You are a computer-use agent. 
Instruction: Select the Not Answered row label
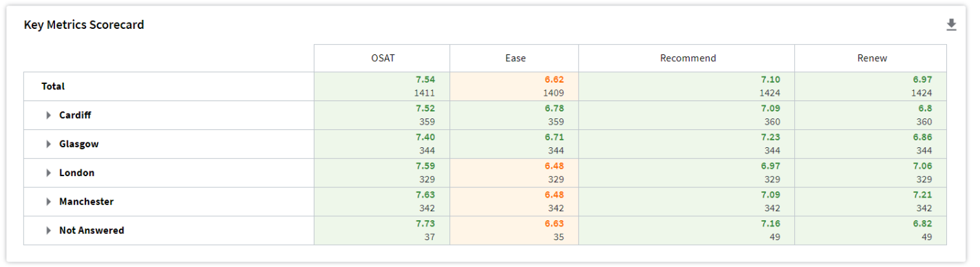(x=92, y=231)
